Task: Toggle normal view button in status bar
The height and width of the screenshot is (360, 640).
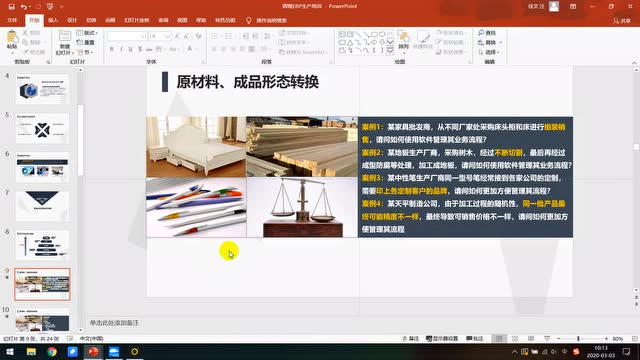Action: pos(499,338)
